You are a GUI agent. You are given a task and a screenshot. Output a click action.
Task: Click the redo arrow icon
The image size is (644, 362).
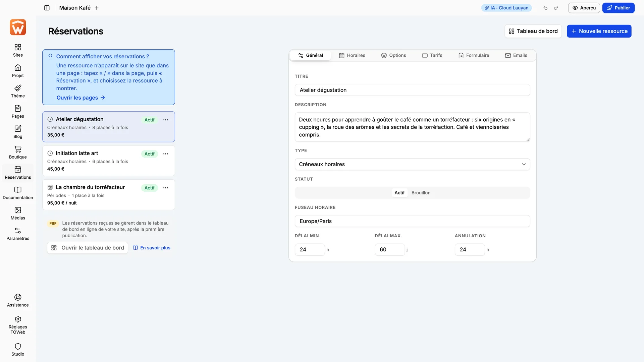[556, 8]
